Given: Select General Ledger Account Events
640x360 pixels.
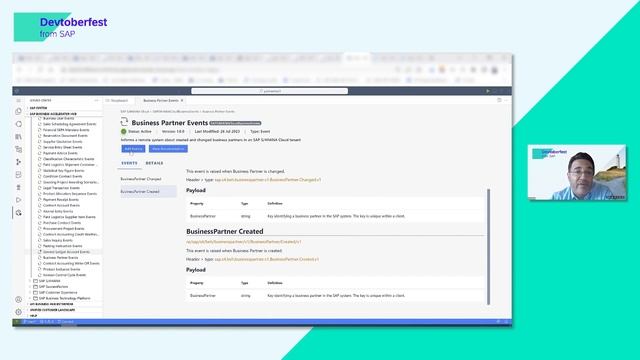Looking at the screenshot, I should coord(66,252).
